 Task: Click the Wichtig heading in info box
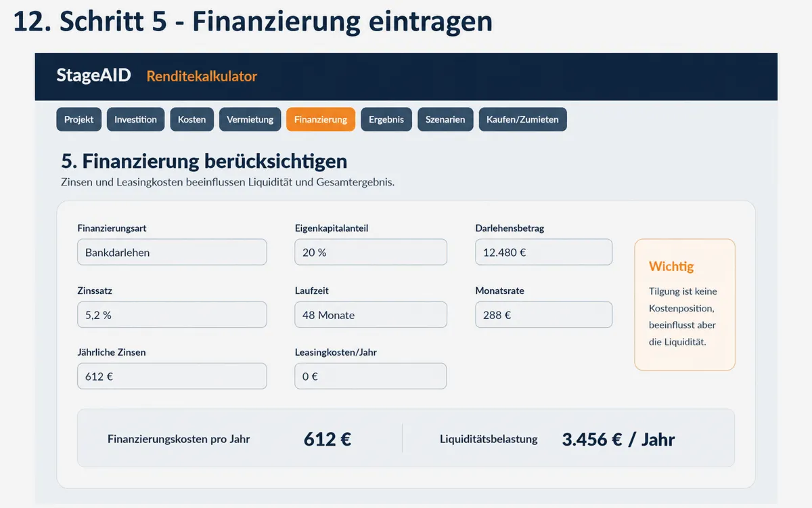click(x=671, y=266)
